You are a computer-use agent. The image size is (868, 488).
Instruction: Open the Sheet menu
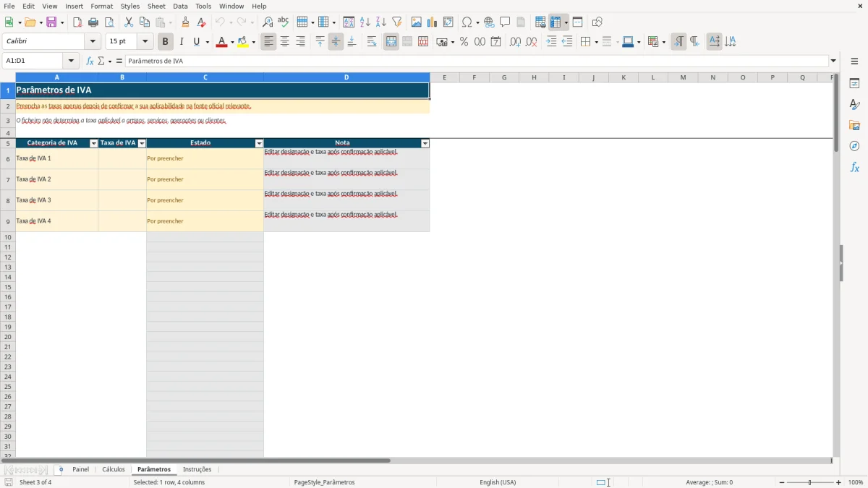[x=156, y=6]
